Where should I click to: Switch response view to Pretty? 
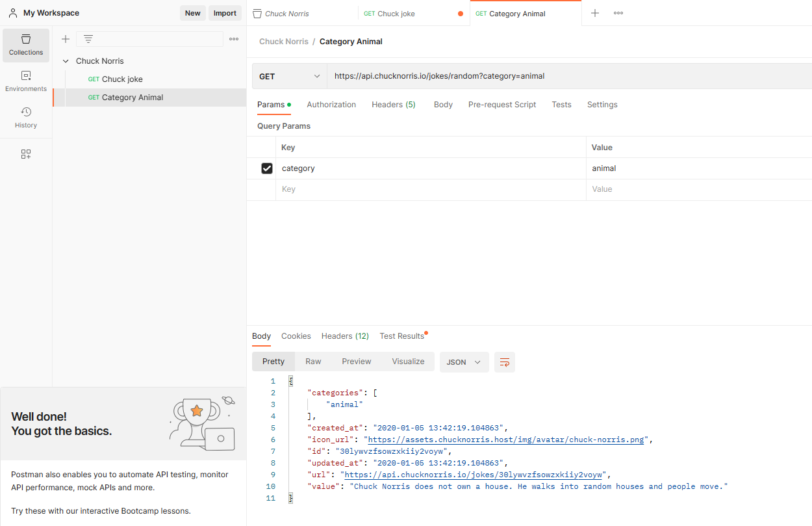click(x=273, y=362)
